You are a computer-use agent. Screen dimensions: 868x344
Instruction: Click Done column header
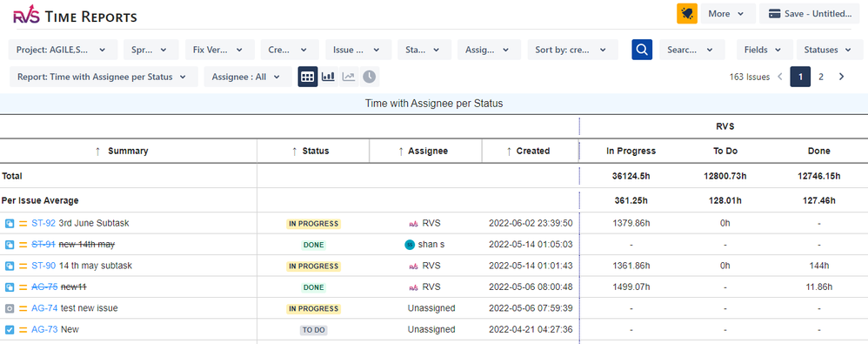click(x=818, y=151)
